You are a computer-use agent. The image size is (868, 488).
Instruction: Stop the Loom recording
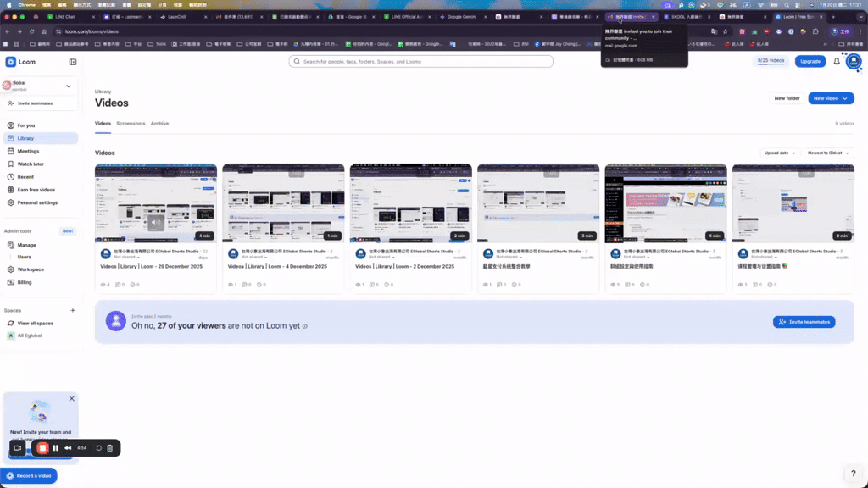42,447
